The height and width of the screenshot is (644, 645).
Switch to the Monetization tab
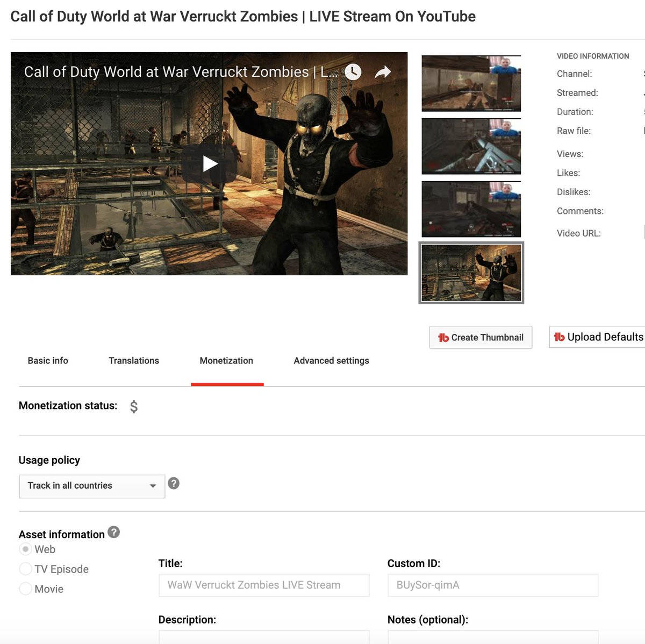(226, 361)
